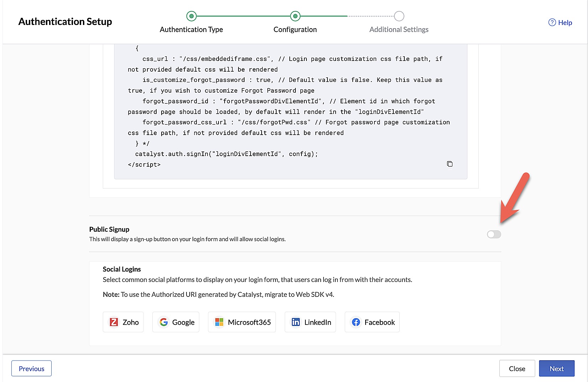Choose the Google social login label
The image size is (588, 382).
click(183, 322)
